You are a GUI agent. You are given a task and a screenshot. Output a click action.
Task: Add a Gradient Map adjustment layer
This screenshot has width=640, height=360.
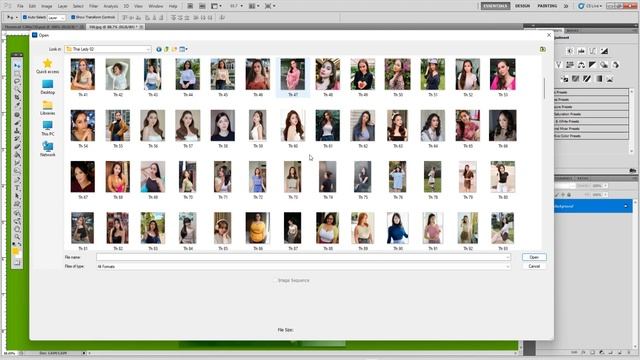coord(599,79)
